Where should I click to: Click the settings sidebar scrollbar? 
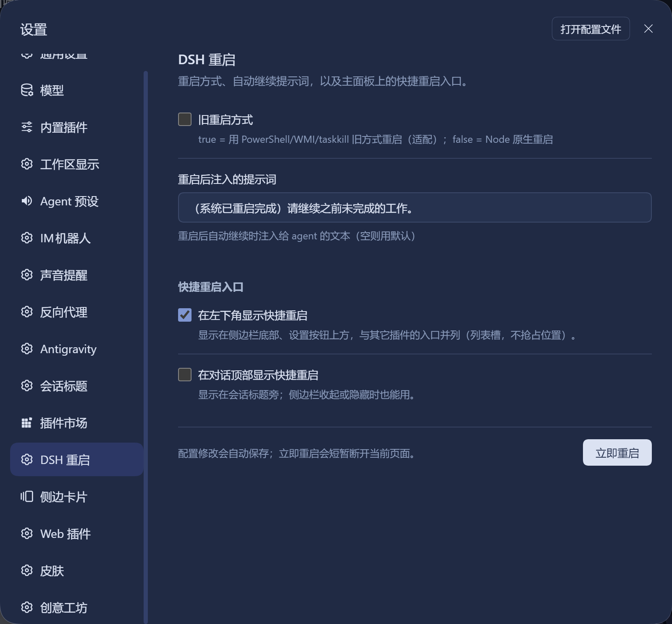point(146,347)
